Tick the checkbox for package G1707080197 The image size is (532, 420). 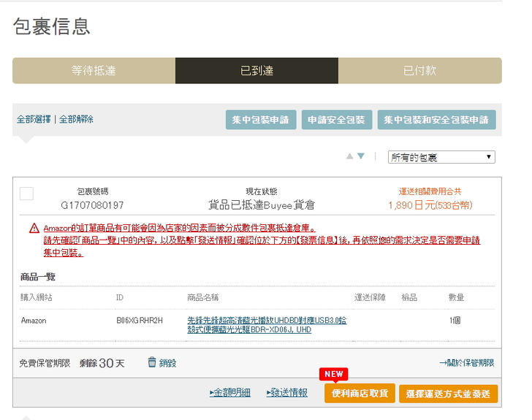26,194
